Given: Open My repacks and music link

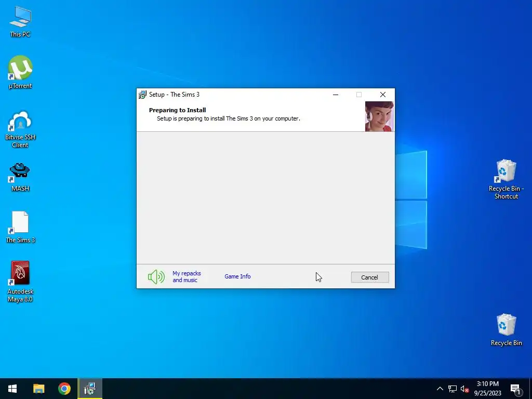Looking at the screenshot, I should pyautogui.click(x=187, y=276).
